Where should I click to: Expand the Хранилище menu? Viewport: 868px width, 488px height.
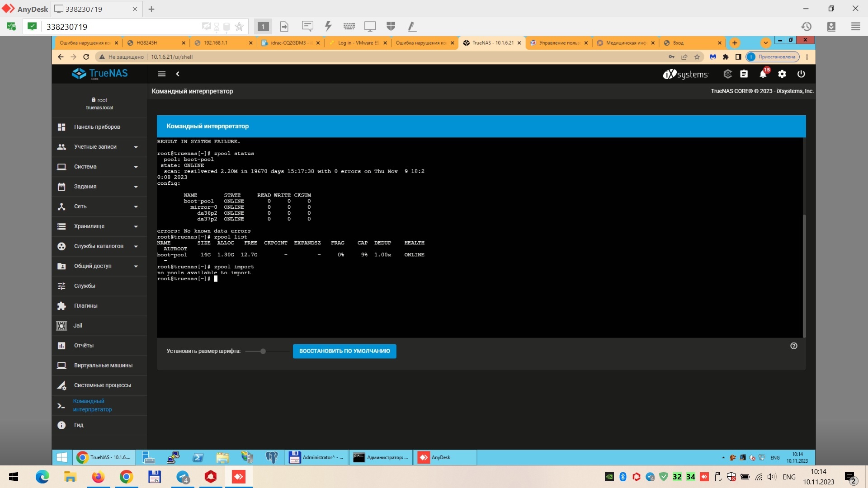[99, 226]
